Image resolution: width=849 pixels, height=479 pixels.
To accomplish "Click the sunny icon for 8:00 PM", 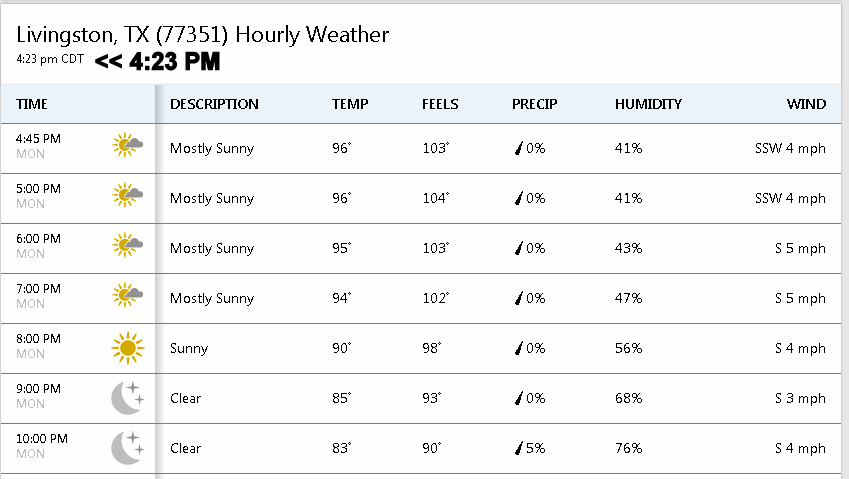I will click(127, 348).
